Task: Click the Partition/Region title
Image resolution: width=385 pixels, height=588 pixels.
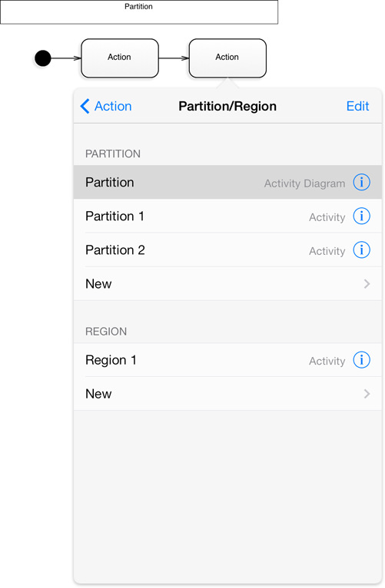Action: click(x=227, y=106)
